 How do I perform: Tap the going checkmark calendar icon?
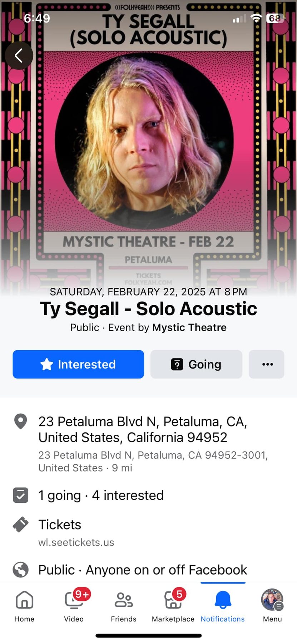pos(20,495)
